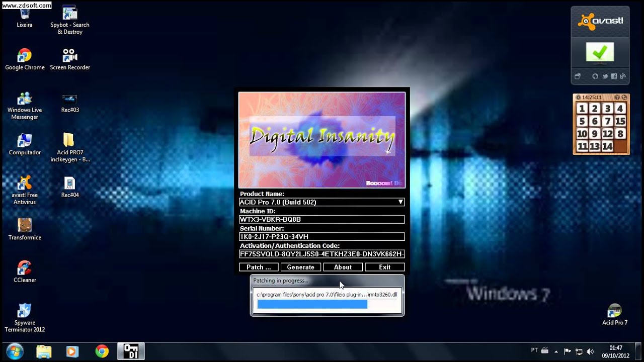
Task: Click the Machine ID field
Action: (x=321, y=219)
